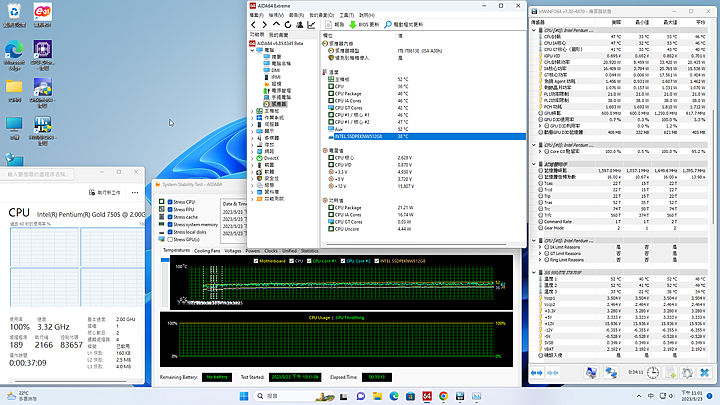The image size is (720, 405).
Task: Open Edge browser from the taskbar
Action: [394, 396]
